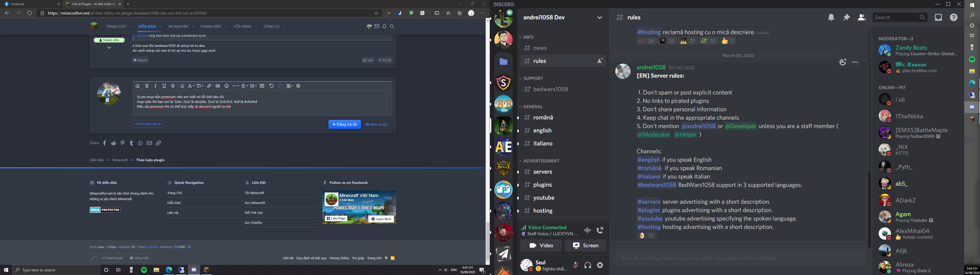Open Discord pinned messages icon
The height and width of the screenshot is (275, 980).
847,18
